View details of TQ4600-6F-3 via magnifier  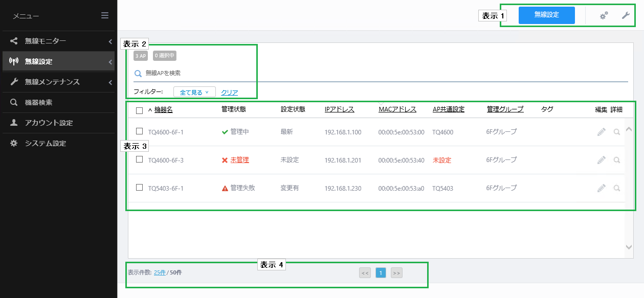617,160
